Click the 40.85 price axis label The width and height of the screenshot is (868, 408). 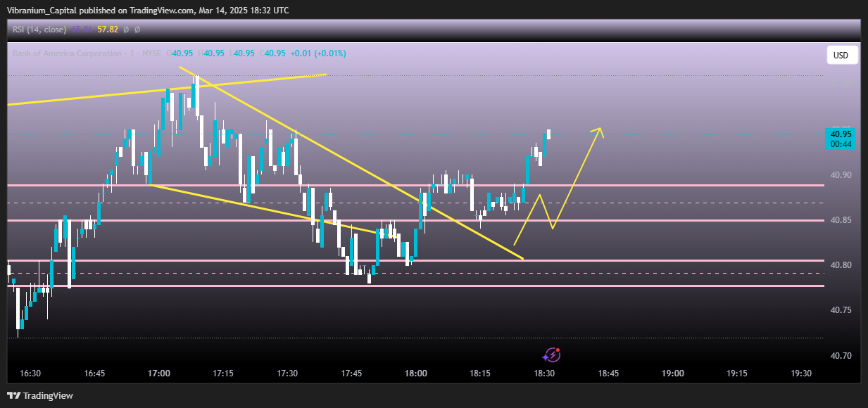point(841,220)
